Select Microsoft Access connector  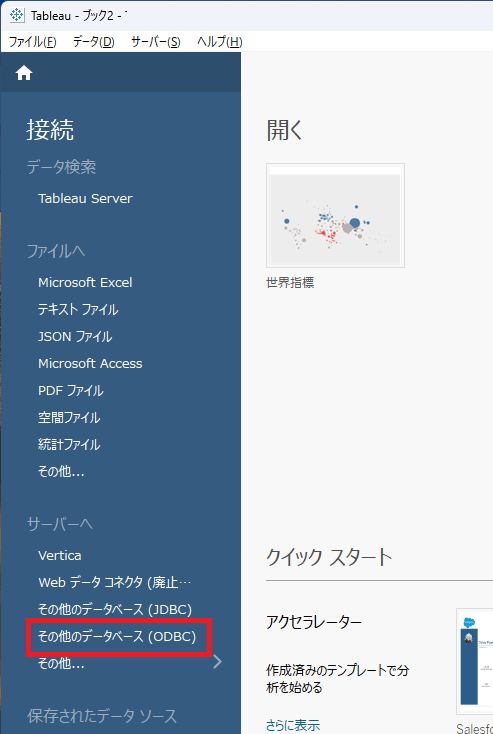90,364
